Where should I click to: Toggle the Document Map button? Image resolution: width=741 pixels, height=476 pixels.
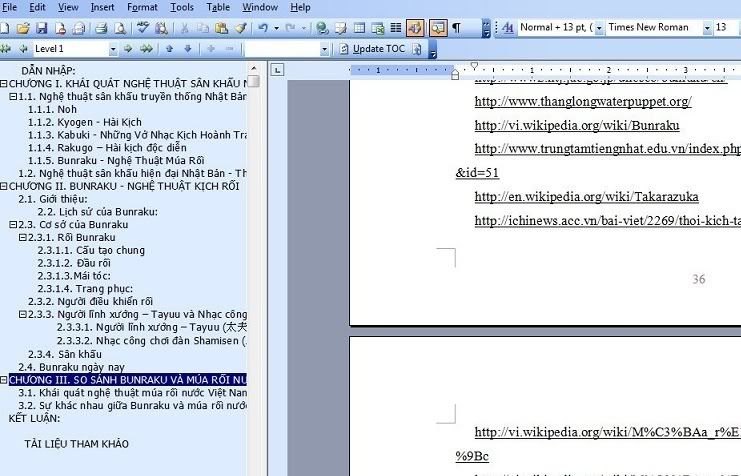click(x=415, y=28)
